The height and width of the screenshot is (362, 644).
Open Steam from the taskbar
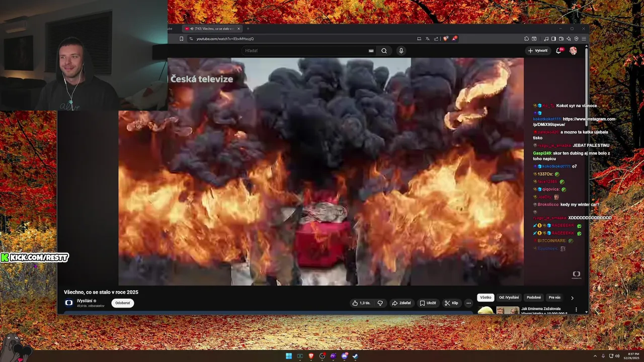(355, 356)
